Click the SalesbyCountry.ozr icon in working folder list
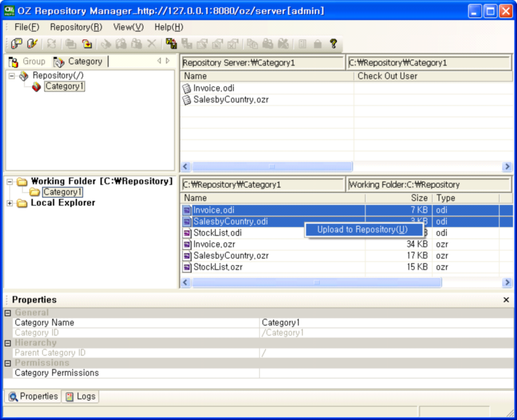This screenshot has height=420, width=517. (x=187, y=256)
